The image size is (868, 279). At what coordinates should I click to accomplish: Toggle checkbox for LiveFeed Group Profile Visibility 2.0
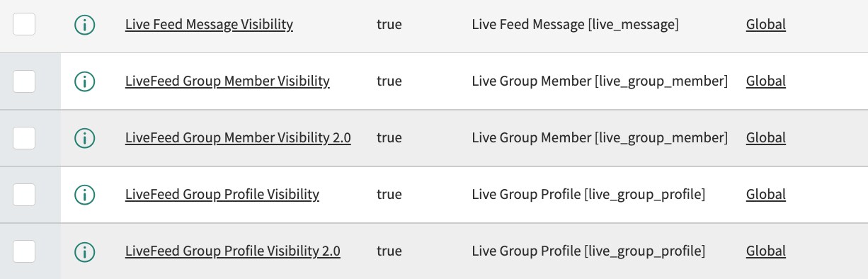24,251
